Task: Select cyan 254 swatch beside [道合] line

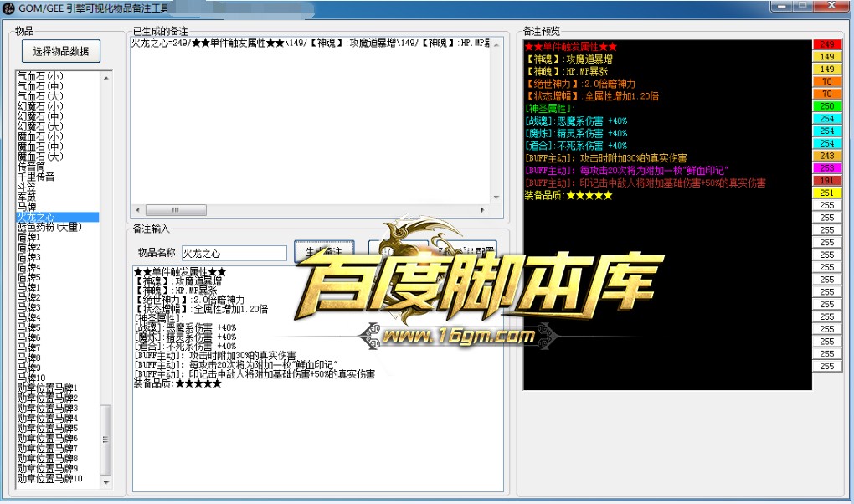Action: click(x=827, y=143)
